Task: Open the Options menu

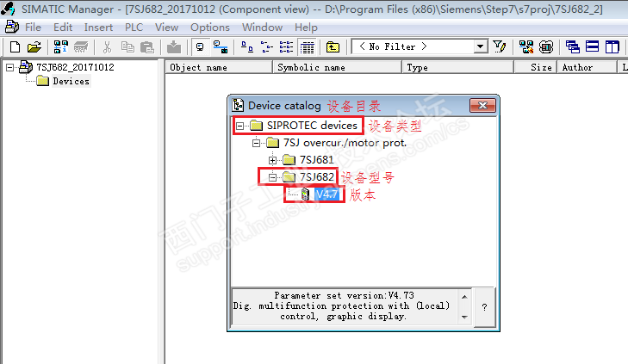Action: pyautogui.click(x=210, y=28)
